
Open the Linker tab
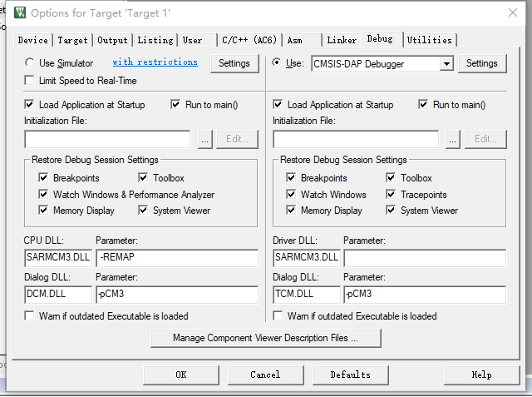pyautogui.click(x=342, y=40)
